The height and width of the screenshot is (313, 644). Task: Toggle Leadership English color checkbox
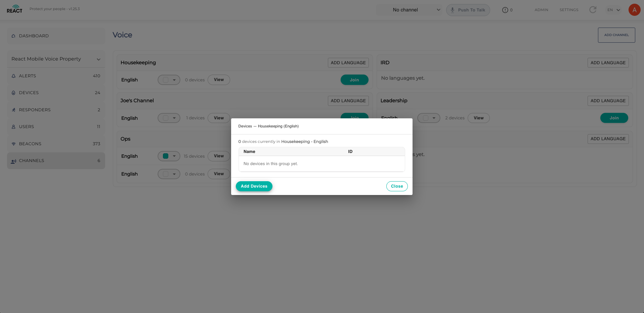pos(426,118)
